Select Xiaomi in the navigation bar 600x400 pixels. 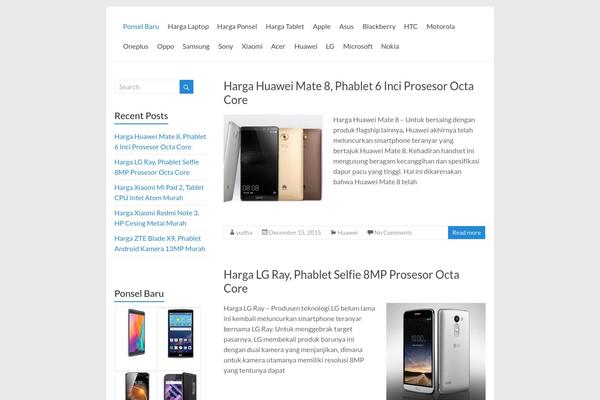click(252, 46)
